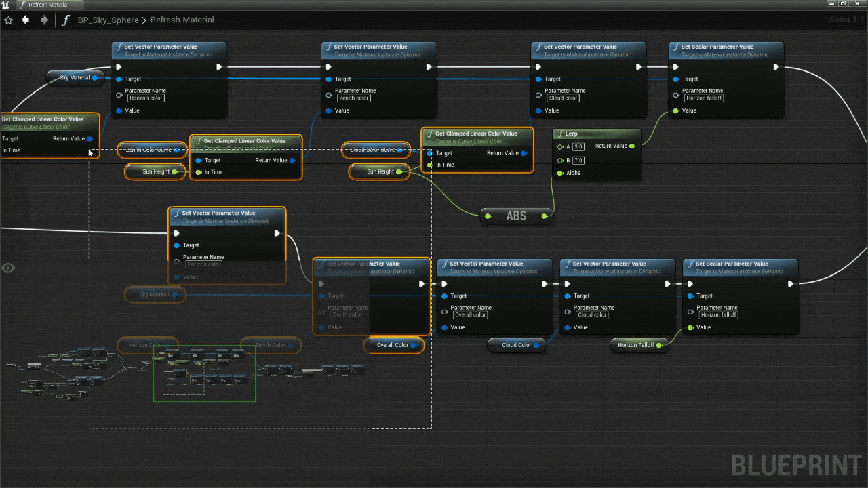868x488 pixels.
Task: Click the back navigation arrow
Action: (26, 20)
